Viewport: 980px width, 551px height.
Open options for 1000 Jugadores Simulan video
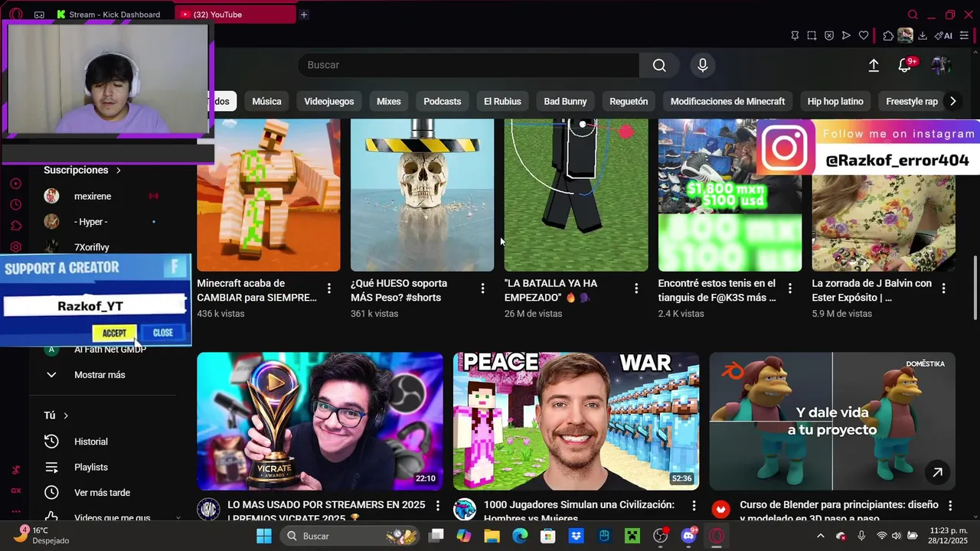[694, 506]
